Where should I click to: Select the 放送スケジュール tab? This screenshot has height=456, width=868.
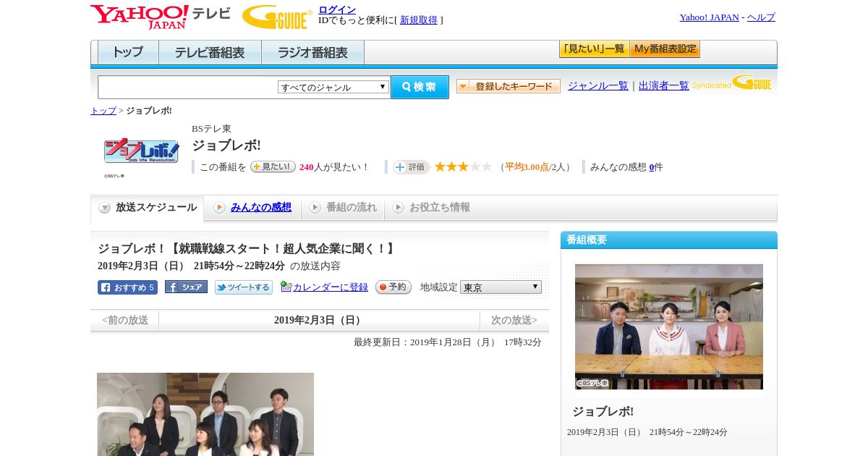coord(147,208)
